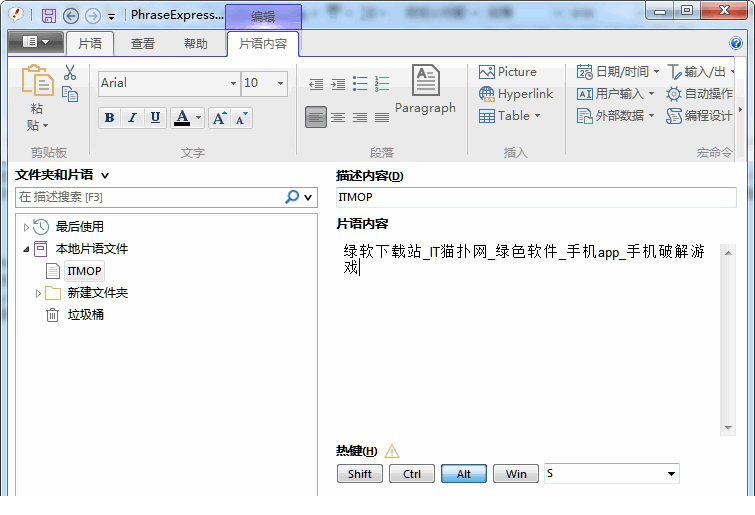
Task: Open the 外部数据 macro menu
Action: [615, 116]
